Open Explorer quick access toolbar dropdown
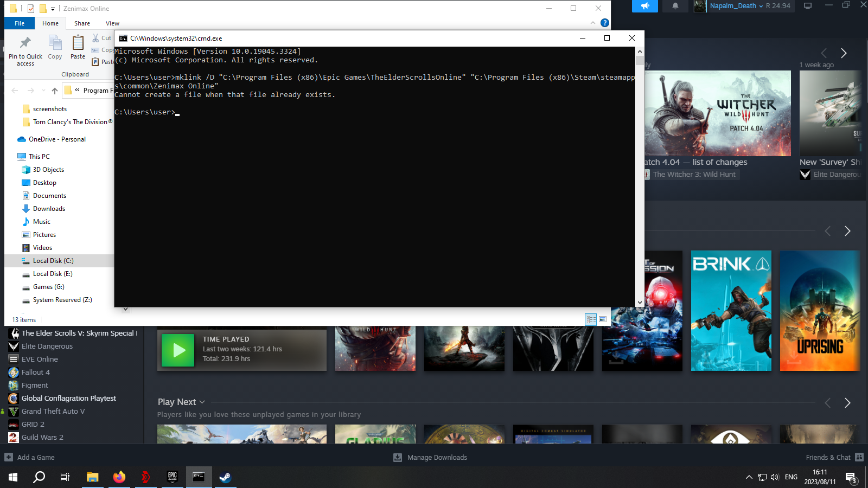The image size is (868, 488). click(x=53, y=9)
